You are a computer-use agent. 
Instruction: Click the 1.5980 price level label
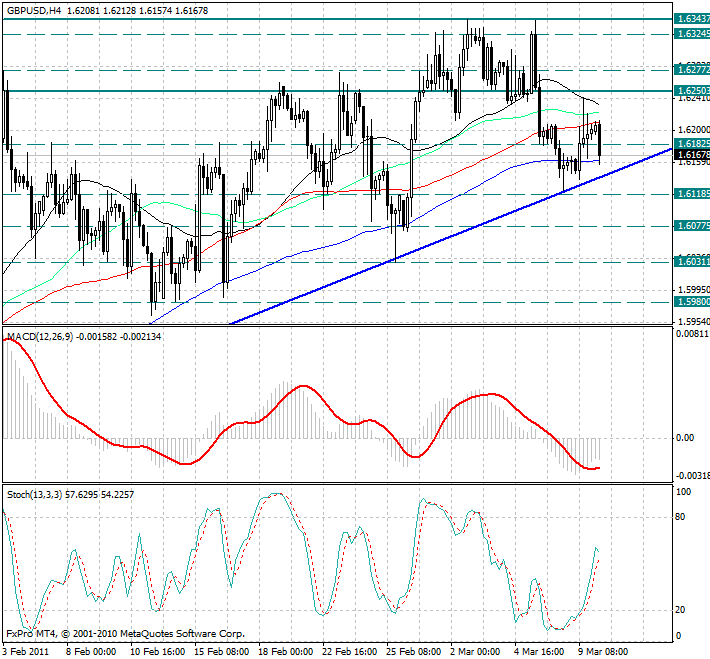coord(692,302)
